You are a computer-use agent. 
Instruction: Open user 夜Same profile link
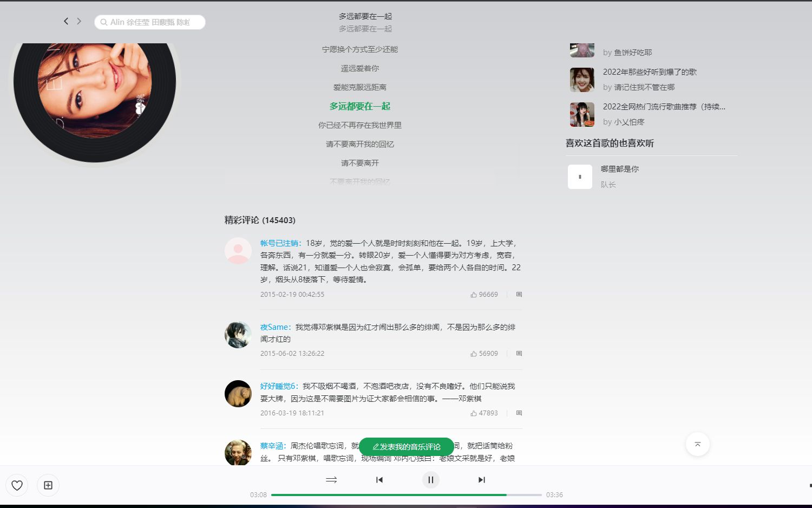point(274,327)
